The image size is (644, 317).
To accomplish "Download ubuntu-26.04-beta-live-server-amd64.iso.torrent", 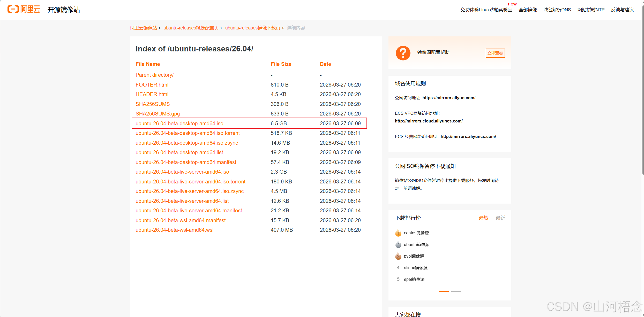I will coord(190,182).
